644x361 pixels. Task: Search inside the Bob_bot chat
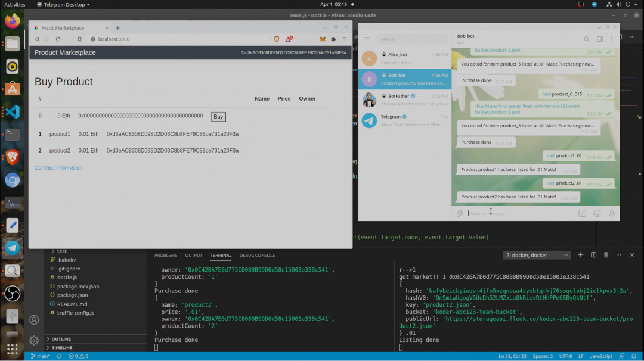tap(587, 39)
